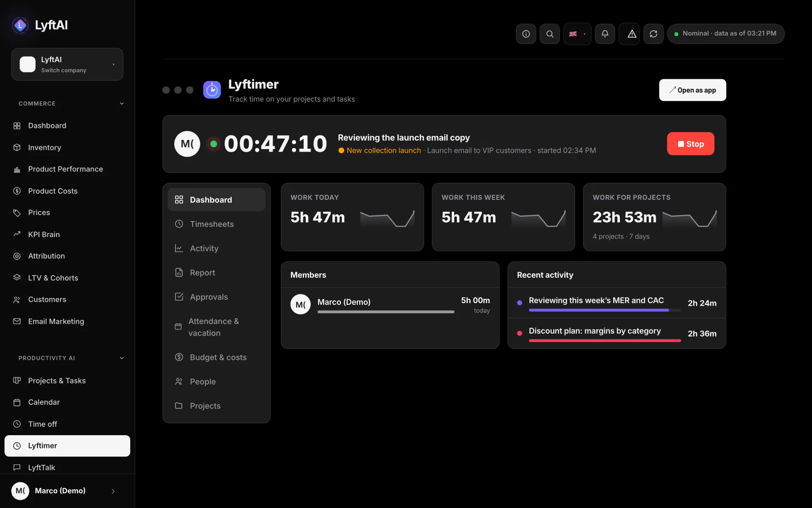Viewport: 812px width, 508px height.
Task: Open the People tab
Action: click(217, 382)
